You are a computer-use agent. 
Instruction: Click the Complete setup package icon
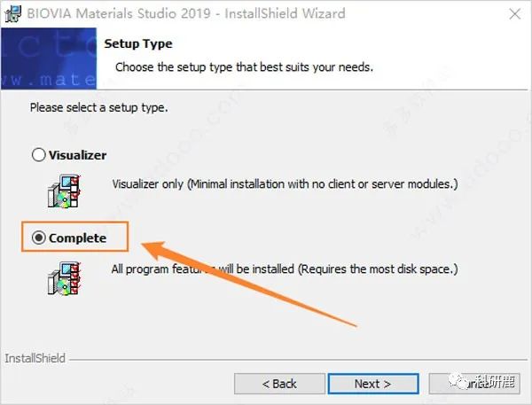click(x=64, y=278)
